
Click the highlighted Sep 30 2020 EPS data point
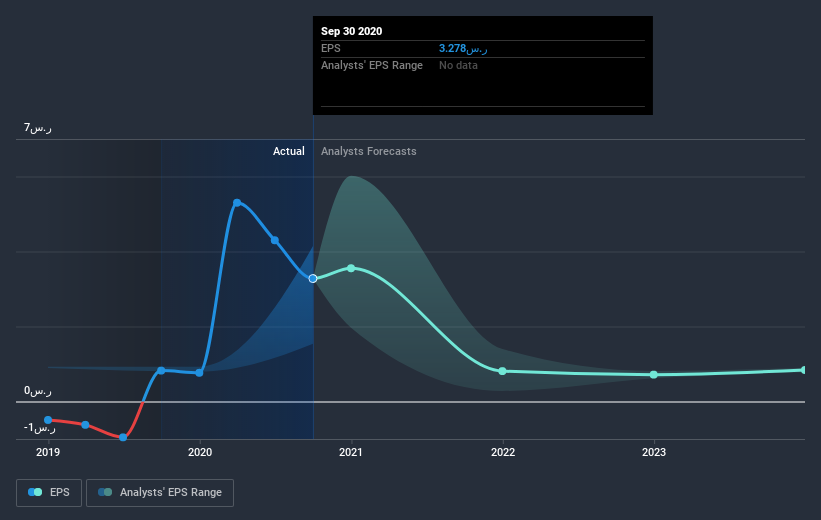[313, 279]
